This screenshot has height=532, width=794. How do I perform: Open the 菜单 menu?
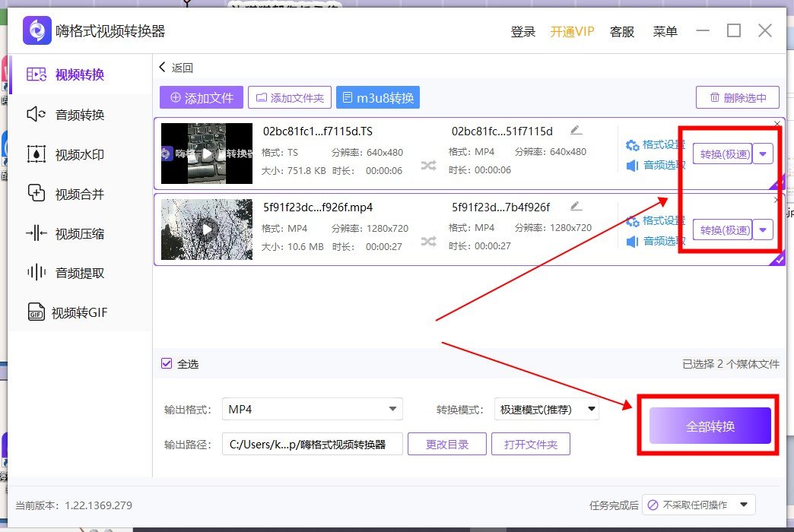tap(665, 31)
